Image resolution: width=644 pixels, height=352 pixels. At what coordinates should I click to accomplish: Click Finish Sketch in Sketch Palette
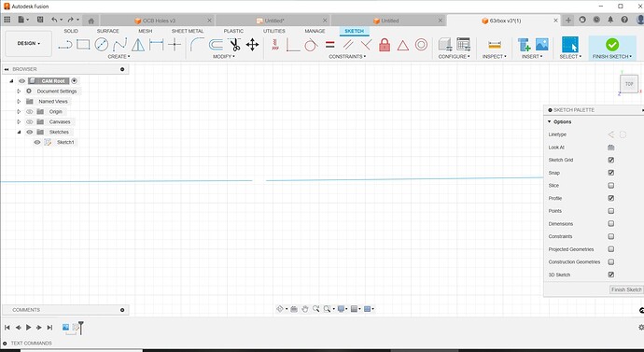click(626, 289)
